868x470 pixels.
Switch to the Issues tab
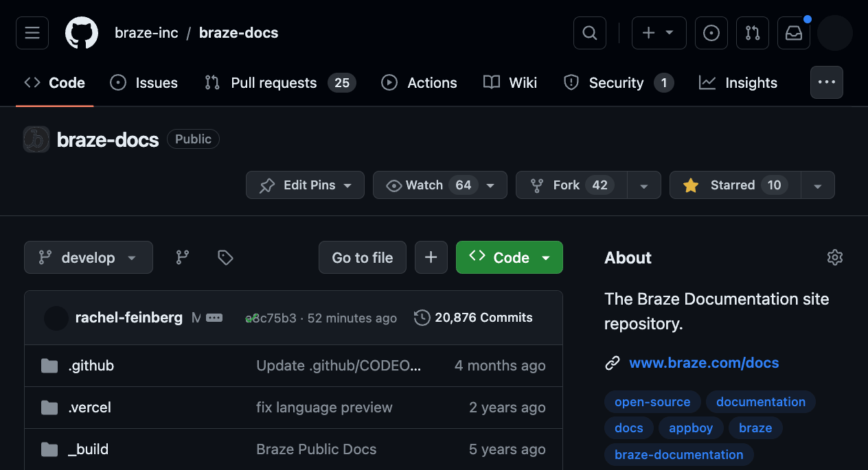click(x=144, y=83)
